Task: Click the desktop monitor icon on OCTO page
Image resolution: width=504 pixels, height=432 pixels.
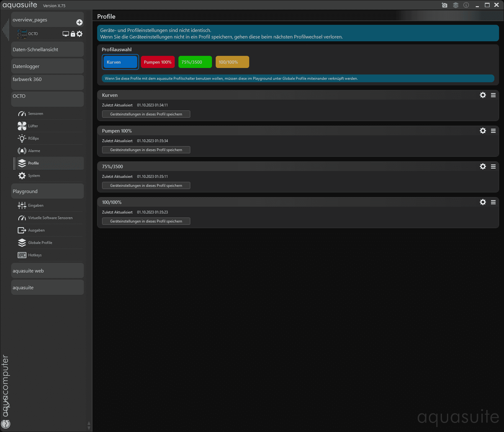Action: pyautogui.click(x=66, y=34)
